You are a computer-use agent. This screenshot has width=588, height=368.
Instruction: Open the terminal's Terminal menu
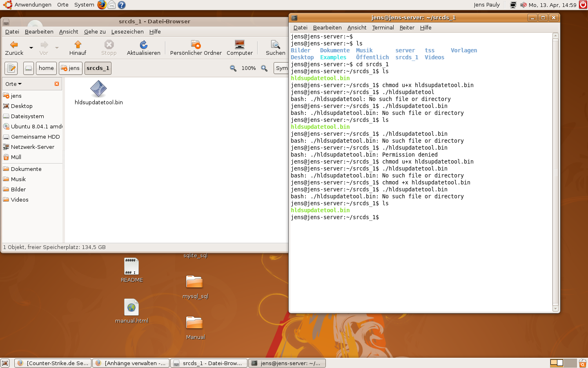pyautogui.click(x=383, y=27)
